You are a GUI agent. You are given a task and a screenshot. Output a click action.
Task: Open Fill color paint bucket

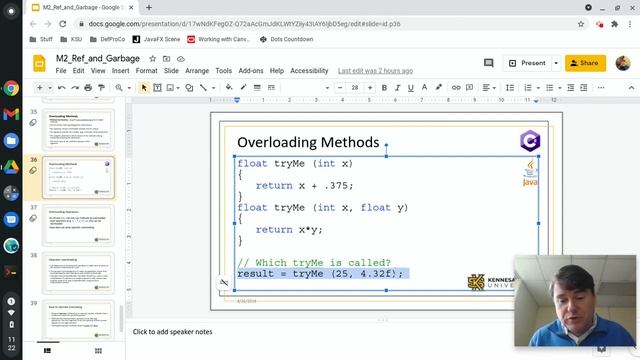[x=229, y=88]
